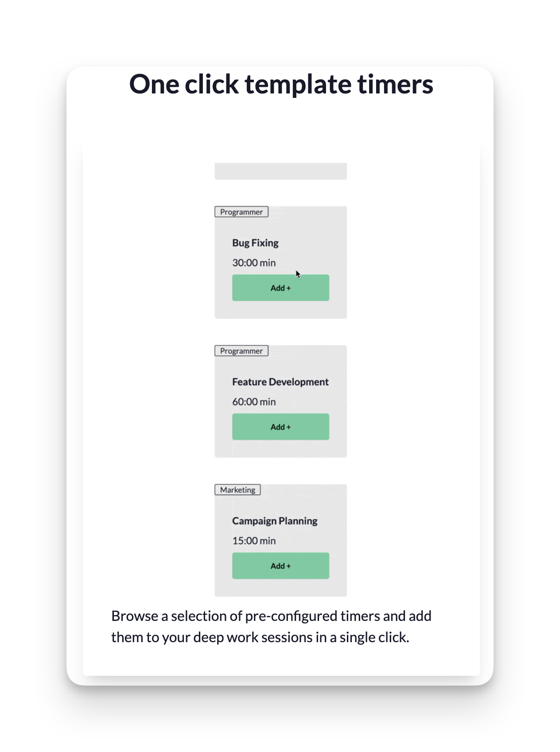
Task: Click the One click template timers heading
Action: click(x=281, y=85)
